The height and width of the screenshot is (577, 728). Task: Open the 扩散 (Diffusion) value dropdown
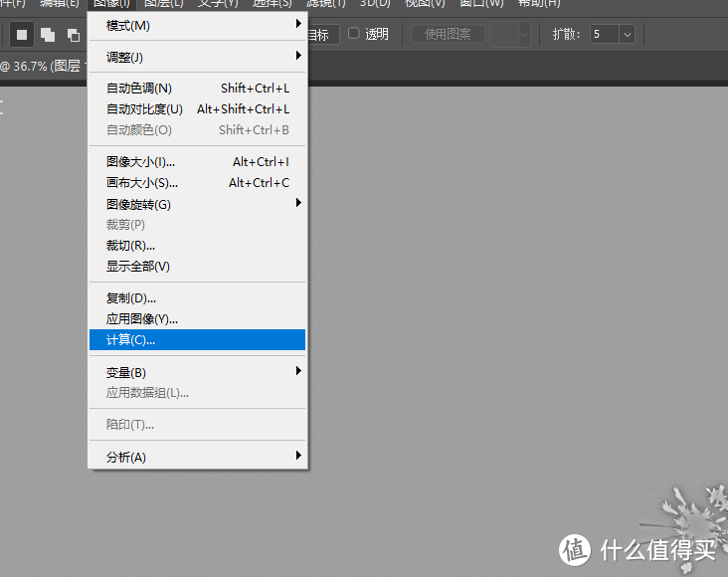pos(627,34)
